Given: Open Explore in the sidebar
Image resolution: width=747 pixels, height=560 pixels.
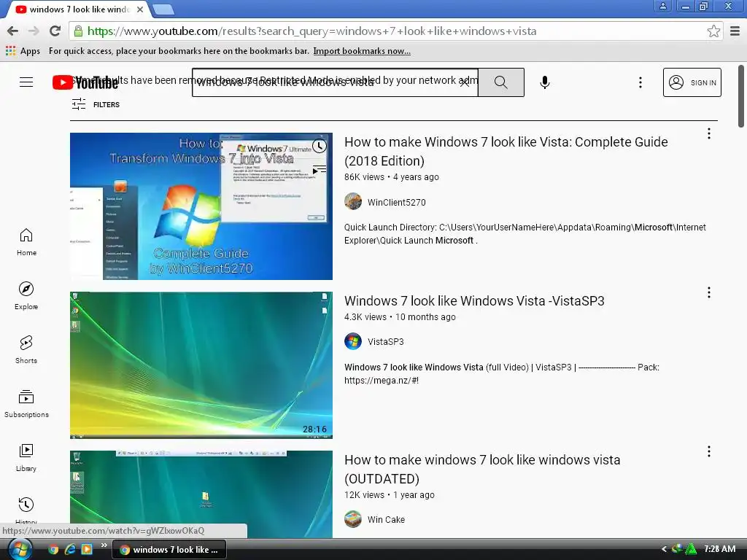Looking at the screenshot, I should tap(26, 296).
